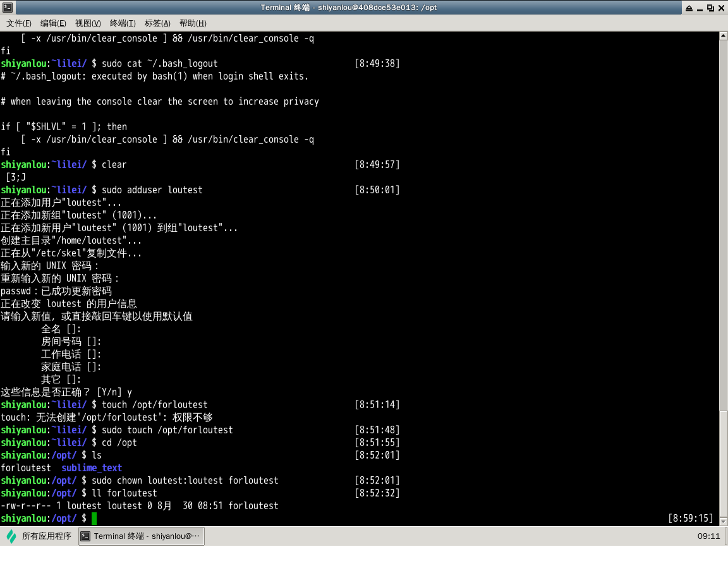Click the 09:11 clock in the panel
The image size is (728, 566).
pyautogui.click(x=708, y=536)
